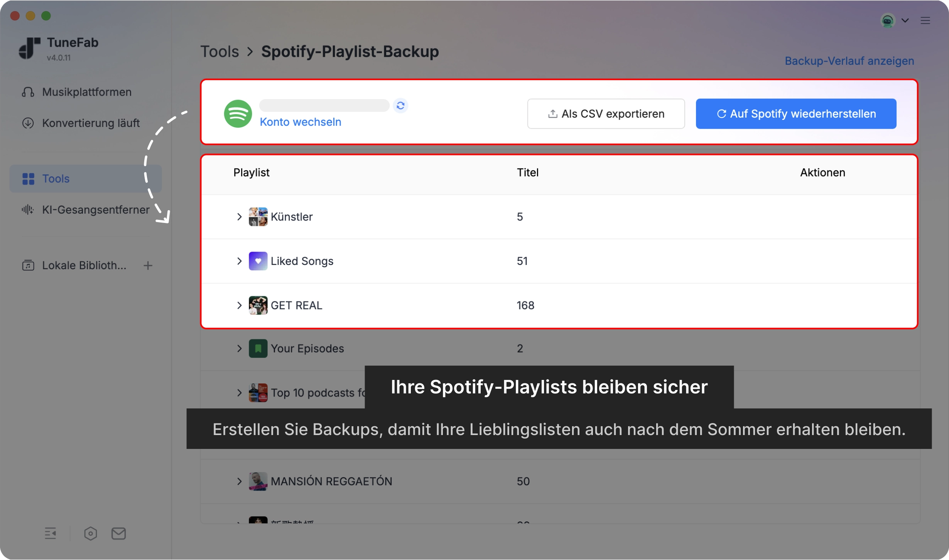Click the track count 51 for Liked Songs
This screenshot has width=949, height=560.
pyautogui.click(x=522, y=261)
